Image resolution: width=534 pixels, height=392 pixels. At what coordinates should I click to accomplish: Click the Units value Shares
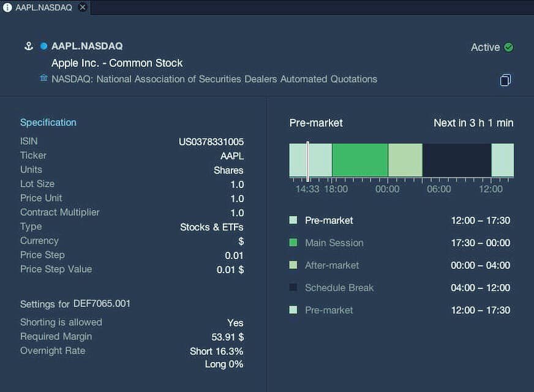[228, 170]
